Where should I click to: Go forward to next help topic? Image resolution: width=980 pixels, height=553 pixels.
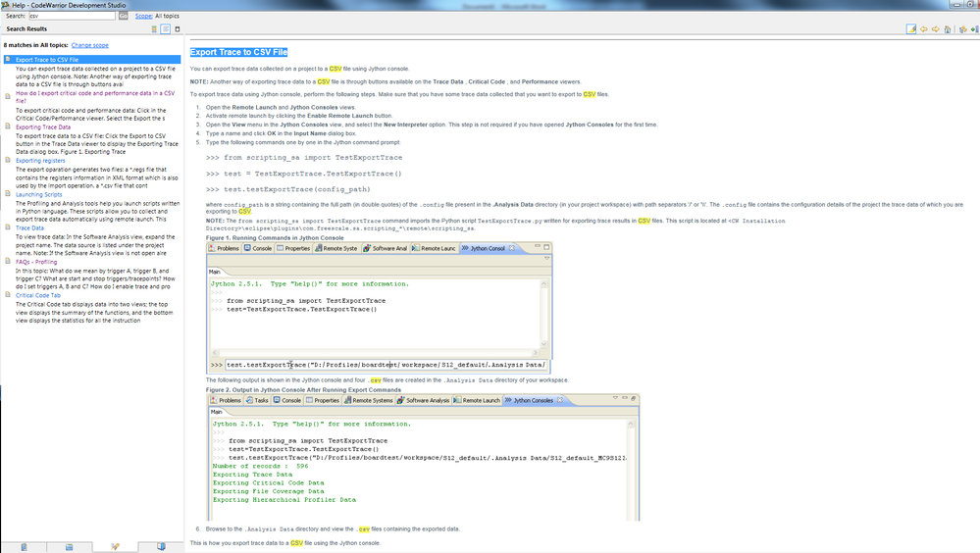[x=936, y=29]
